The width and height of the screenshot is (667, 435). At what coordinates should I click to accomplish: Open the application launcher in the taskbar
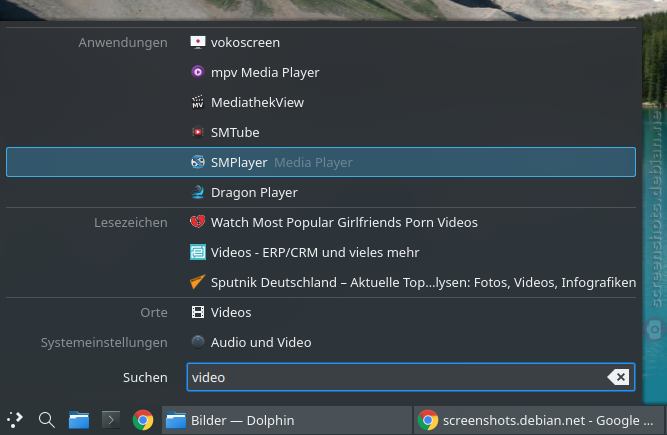(15, 420)
